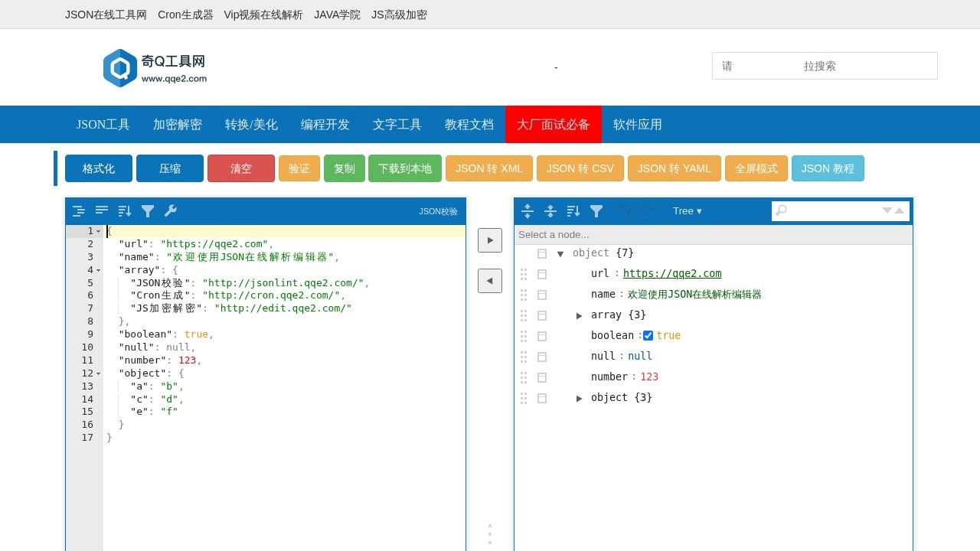This screenshot has height=551, width=980.
Task: Check the checkbox next to url node
Action: (x=542, y=273)
